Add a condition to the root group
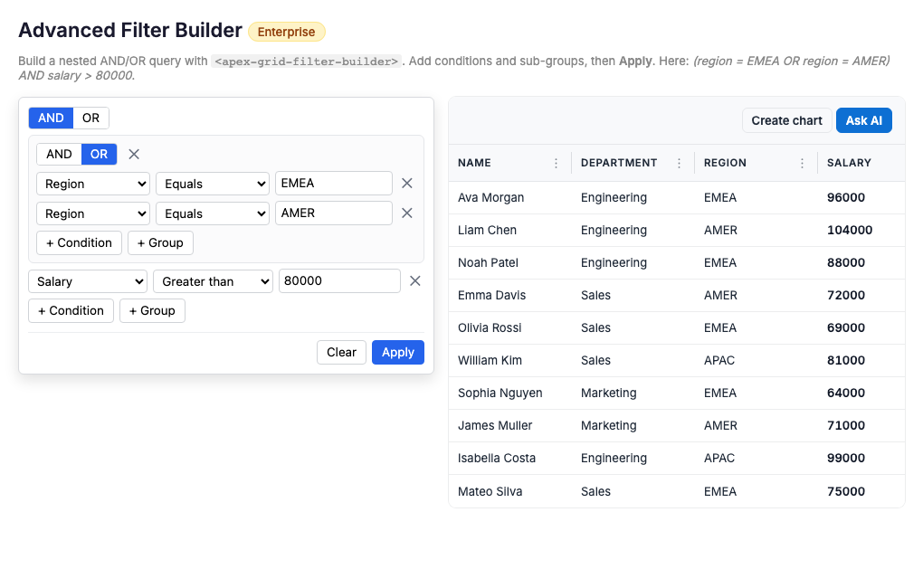923x588 pixels. (71, 311)
